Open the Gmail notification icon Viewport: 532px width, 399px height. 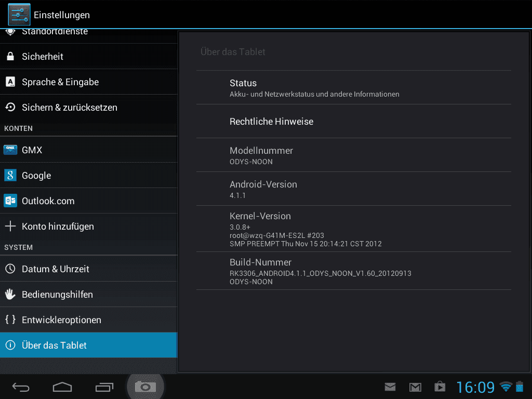(x=415, y=387)
